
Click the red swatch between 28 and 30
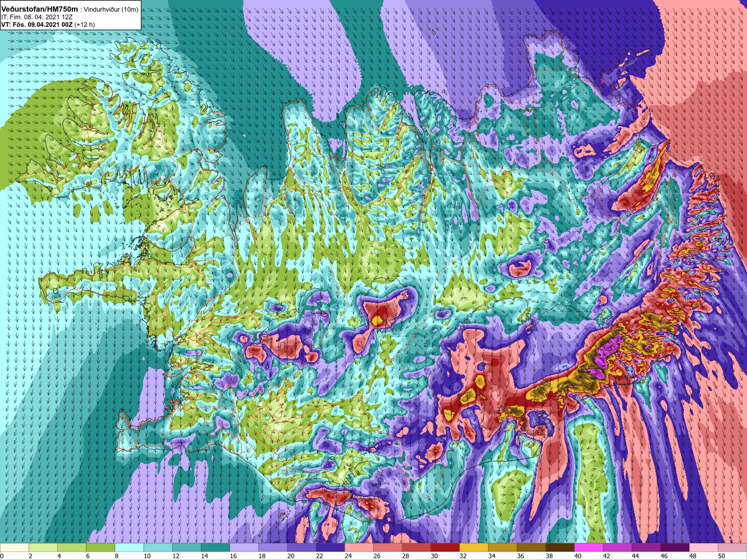pos(417,548)
